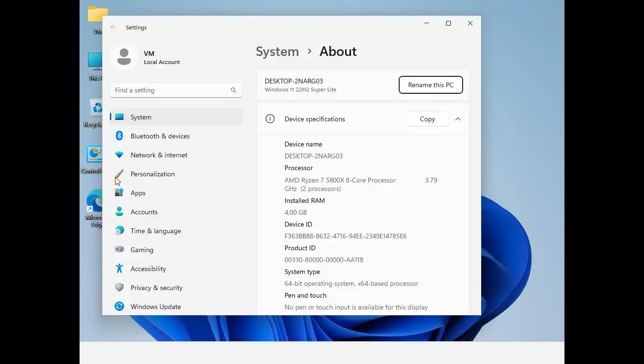Select Microsoft Edge desktop shortcut
Screen dimensions: 644x364
[94, 209]
